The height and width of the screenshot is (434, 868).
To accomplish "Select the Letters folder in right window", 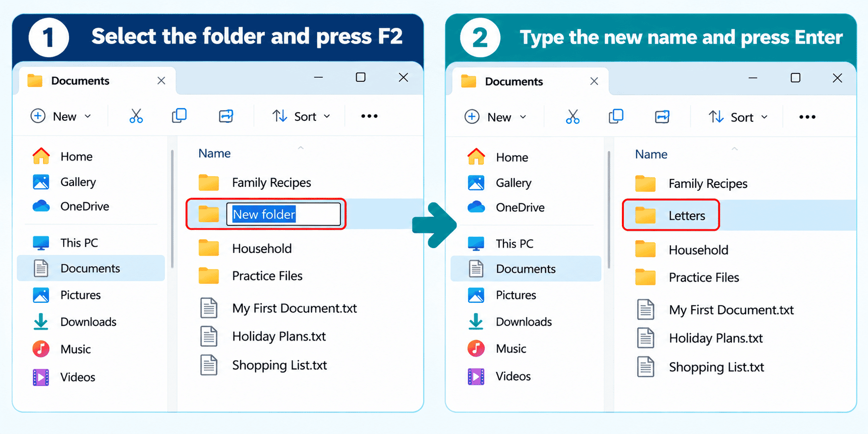I will [671, 215].
